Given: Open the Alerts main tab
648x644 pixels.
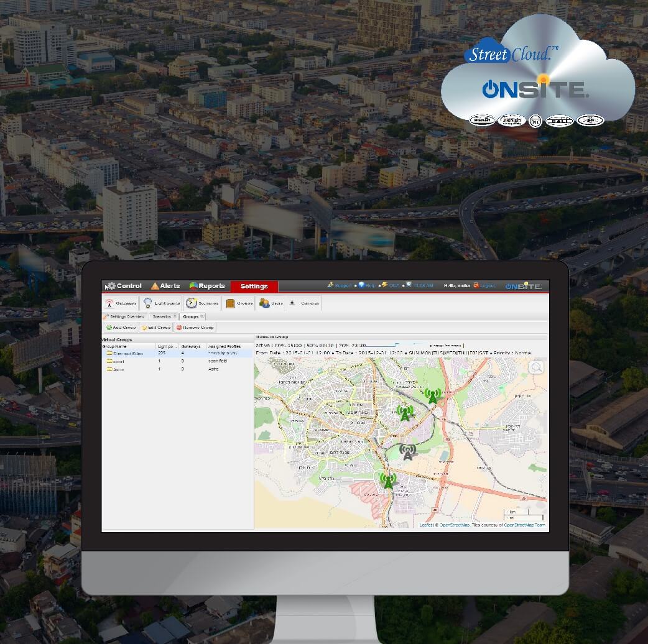Looking at the screenshot, I should coord(165,286).
